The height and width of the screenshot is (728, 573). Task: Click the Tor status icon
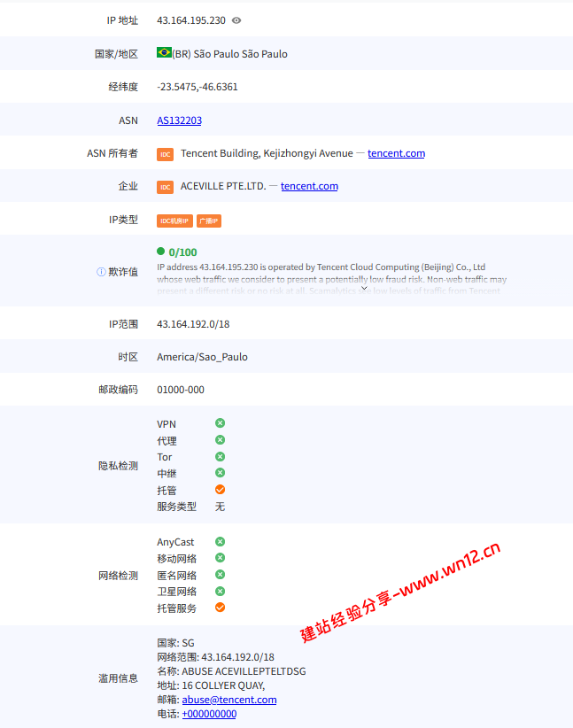[221, 457]
